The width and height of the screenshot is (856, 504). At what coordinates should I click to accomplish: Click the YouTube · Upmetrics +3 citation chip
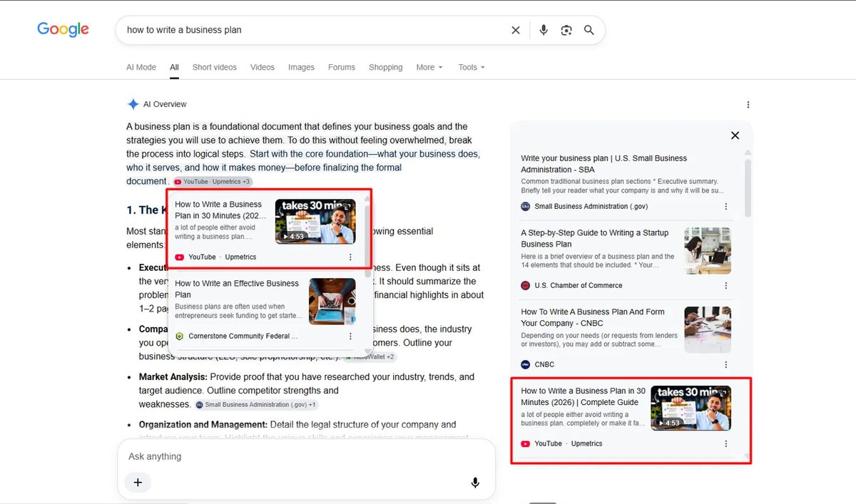[213, 182]
